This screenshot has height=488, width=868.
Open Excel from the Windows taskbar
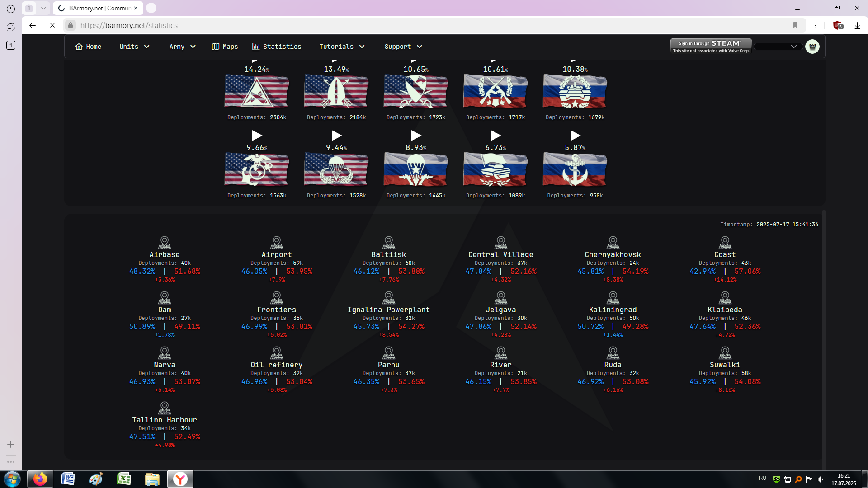click(124, 479)
